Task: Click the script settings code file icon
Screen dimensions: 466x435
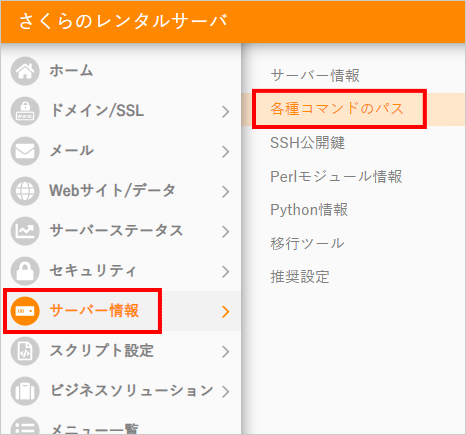Action: click(25, 351)
